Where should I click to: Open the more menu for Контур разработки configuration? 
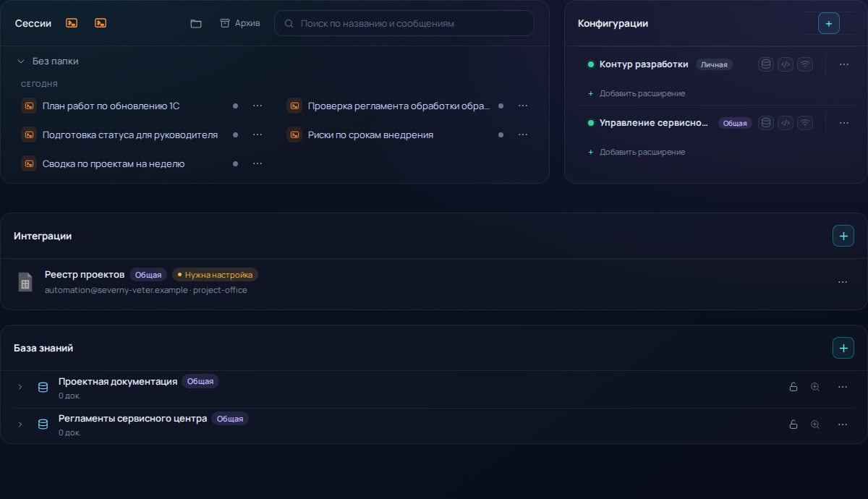[844, 64]
